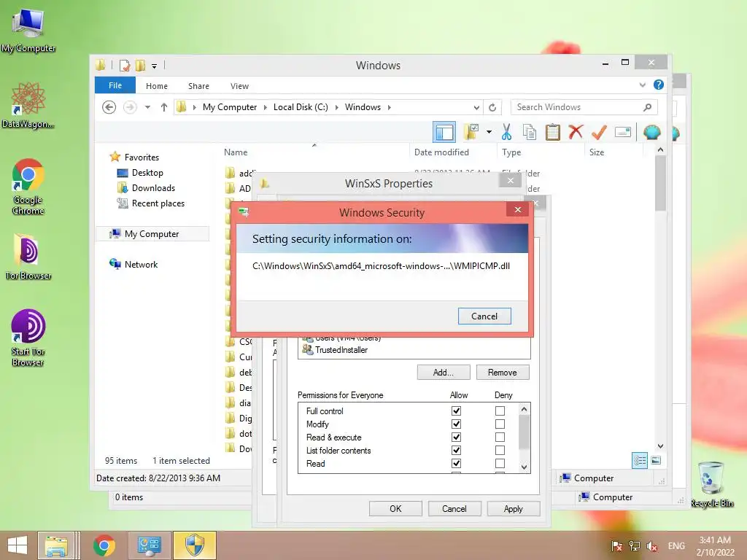Toggle Deny checkbox for Full control

[500, 411]
